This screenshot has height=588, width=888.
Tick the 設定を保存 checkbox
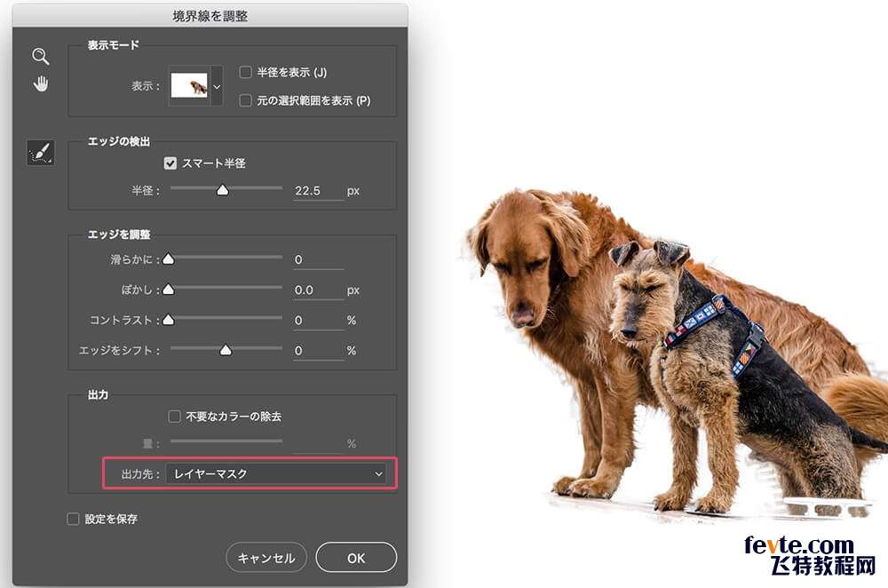[x=73, y=519]
